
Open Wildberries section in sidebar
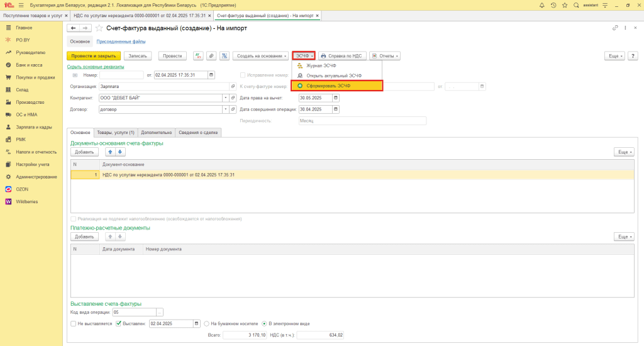pyautogui.click(x=26, y=202)
